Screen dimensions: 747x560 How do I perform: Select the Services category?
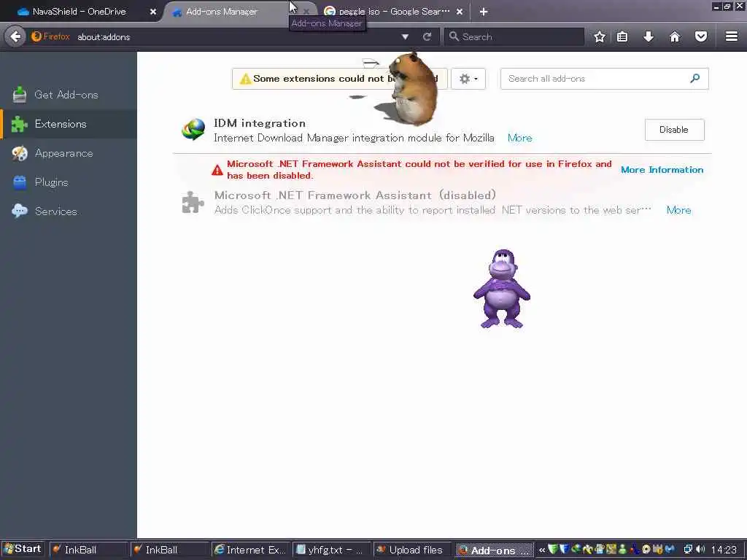(x=69, y=211)
